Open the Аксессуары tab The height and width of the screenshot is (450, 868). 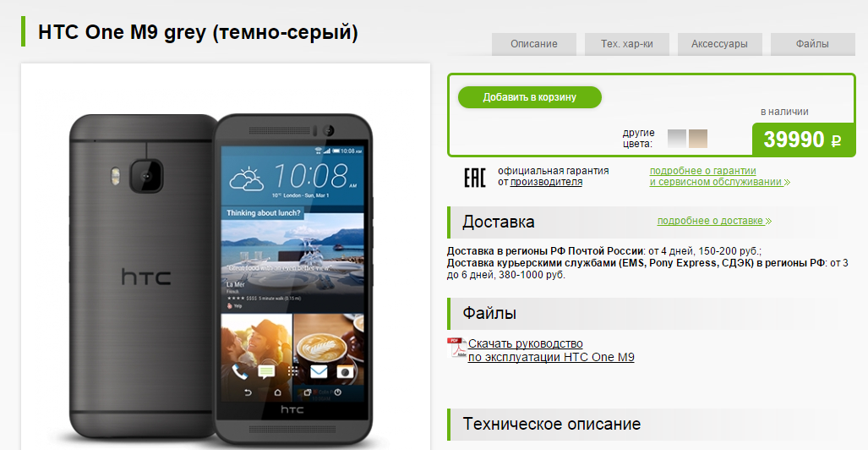[719, 44]
